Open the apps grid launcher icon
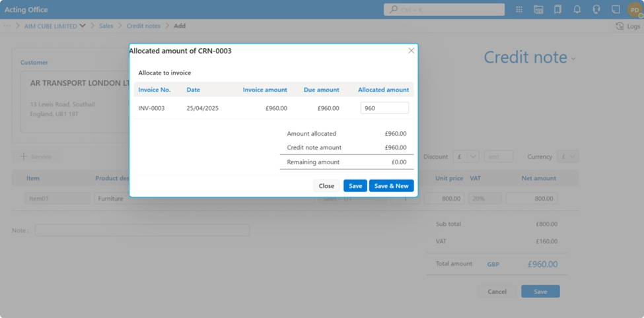Screen dimensions: 644x318 tap(519, 10)
